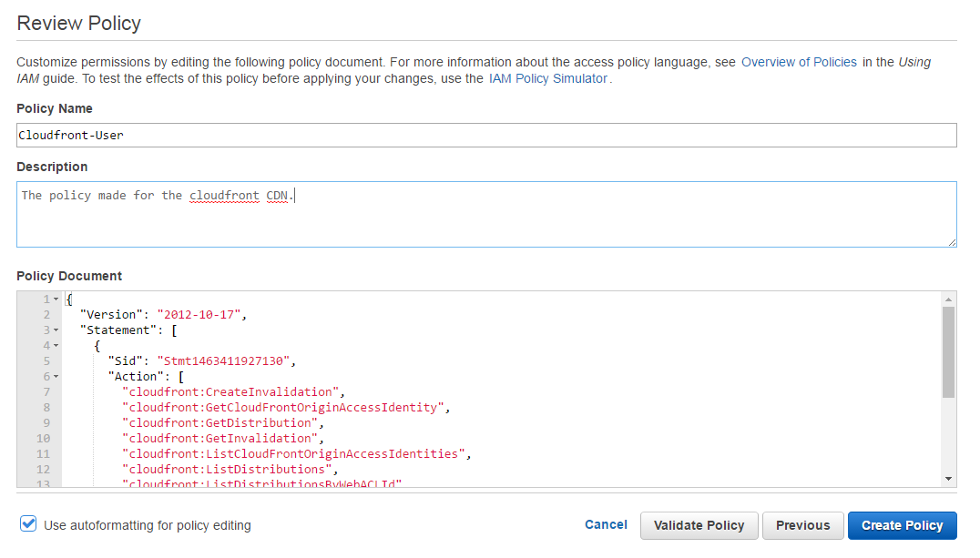The width and height of the screenshot is (980, 558).
Task: Click the "Sid" key in editor
Action: [x=126, y=361]
